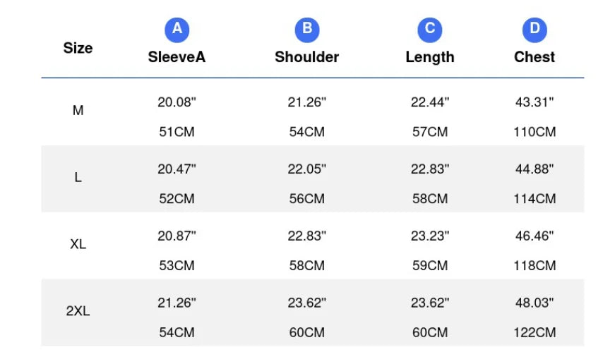Click the 122CM chest value for 2XL

pos(535,333)
